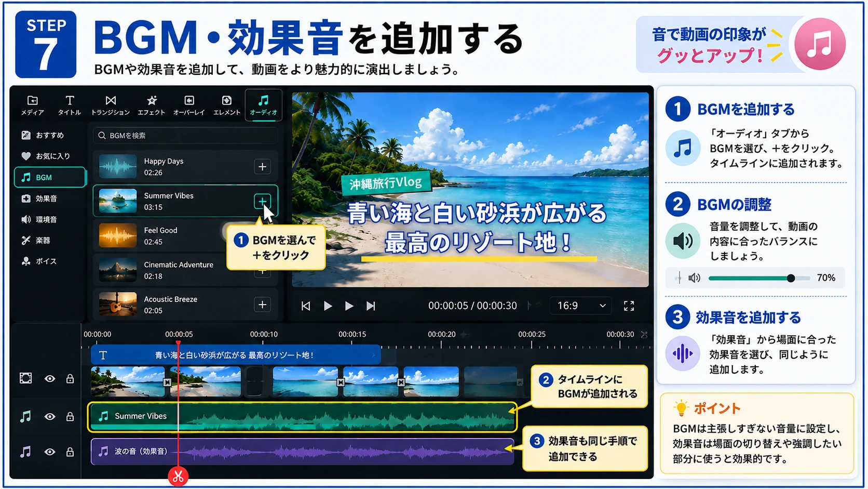The image size is (868, 489).
Task: Click the video track filmstrip icon
Action: [x=25, y=378]
